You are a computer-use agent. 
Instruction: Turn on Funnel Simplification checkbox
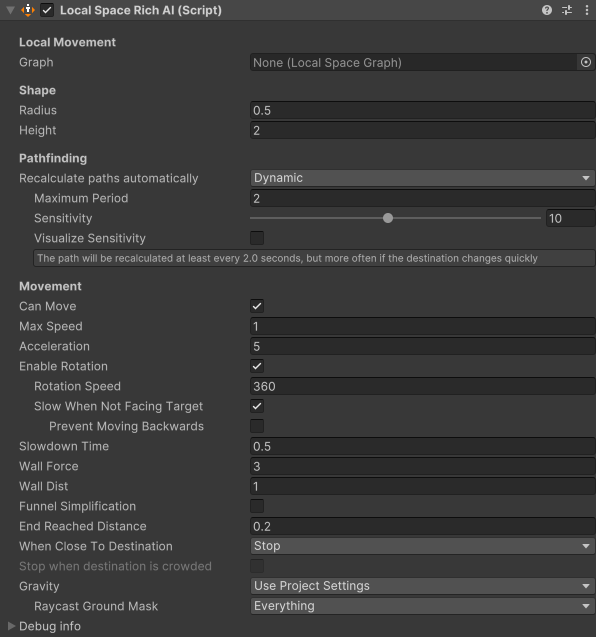(x=257, y=506)
